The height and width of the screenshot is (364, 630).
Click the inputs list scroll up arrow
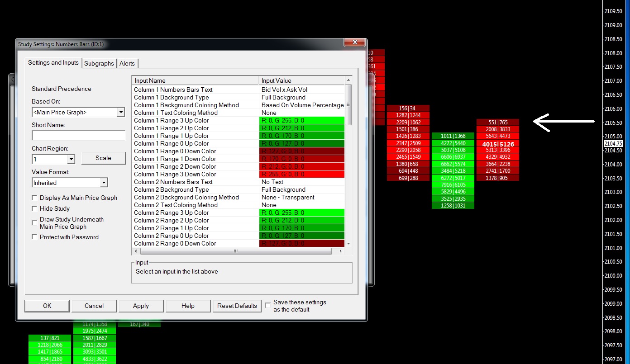pos(348,80)
